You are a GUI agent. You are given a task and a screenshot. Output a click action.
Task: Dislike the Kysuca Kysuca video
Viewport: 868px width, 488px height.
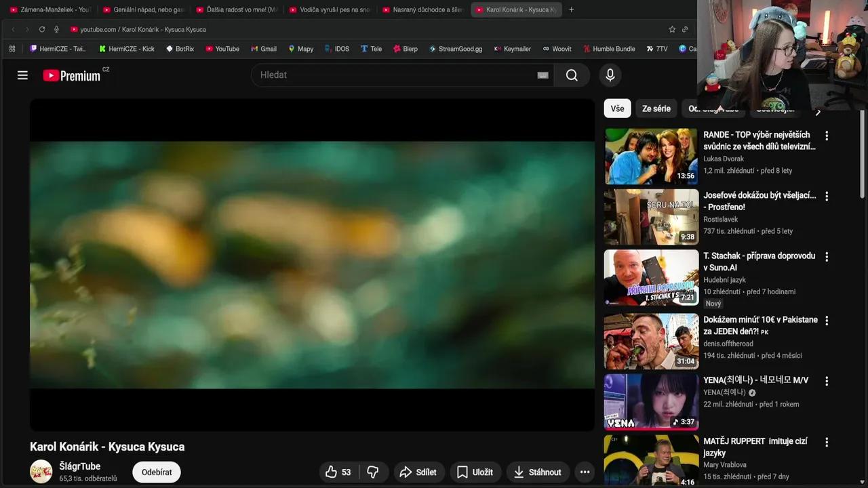(x=373, y=472)
